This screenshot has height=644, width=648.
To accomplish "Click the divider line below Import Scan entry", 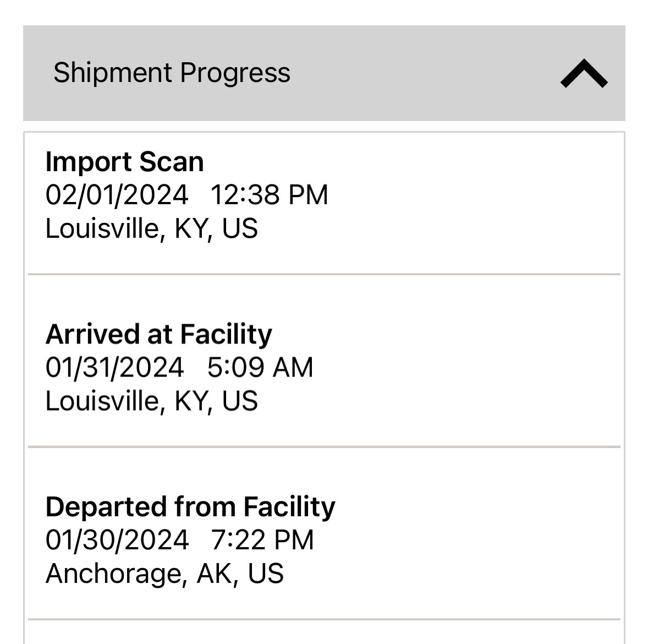I will (x=324, y=274).
